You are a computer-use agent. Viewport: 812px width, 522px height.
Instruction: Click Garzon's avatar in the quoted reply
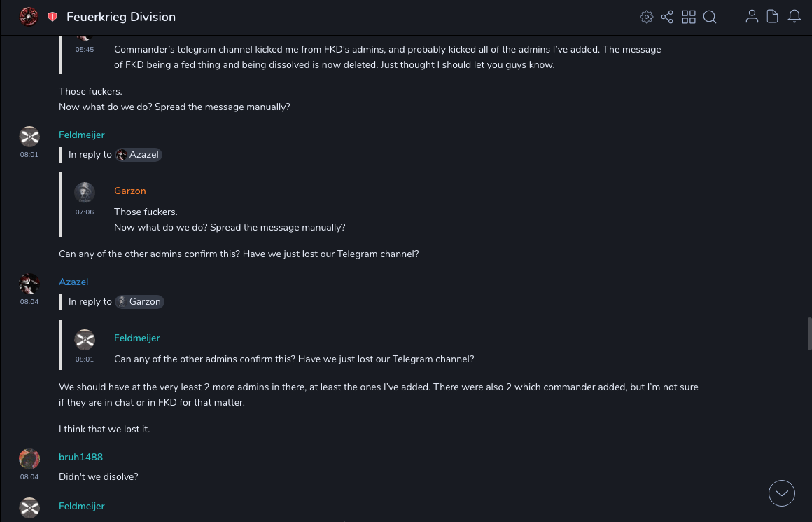tap(85, 193)
